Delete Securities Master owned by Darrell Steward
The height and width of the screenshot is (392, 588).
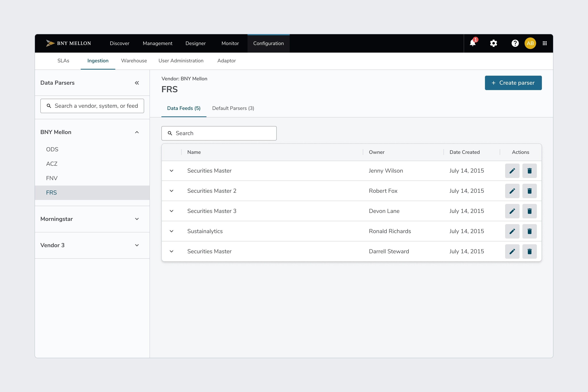coord(529,251)
